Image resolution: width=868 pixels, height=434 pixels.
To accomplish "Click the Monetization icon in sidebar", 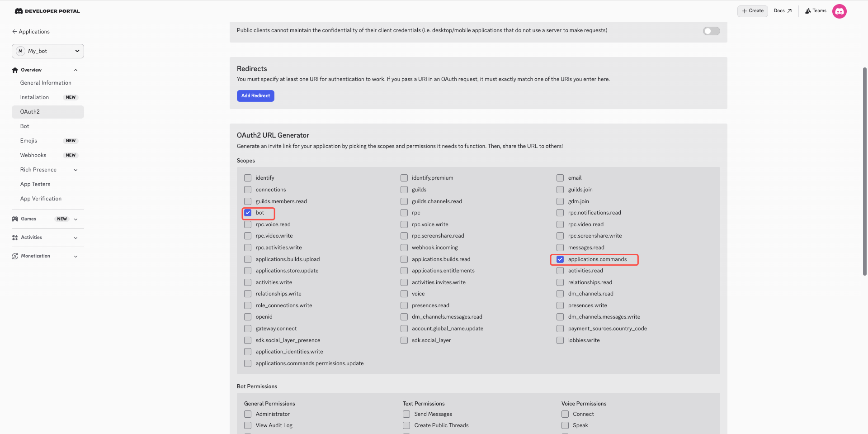I will pyautogui.click(x=15, y=256).
